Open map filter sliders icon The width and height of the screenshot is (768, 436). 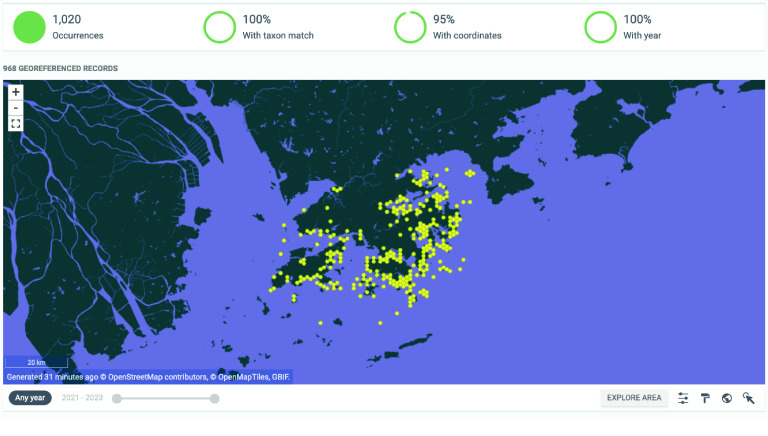[683, 398]
